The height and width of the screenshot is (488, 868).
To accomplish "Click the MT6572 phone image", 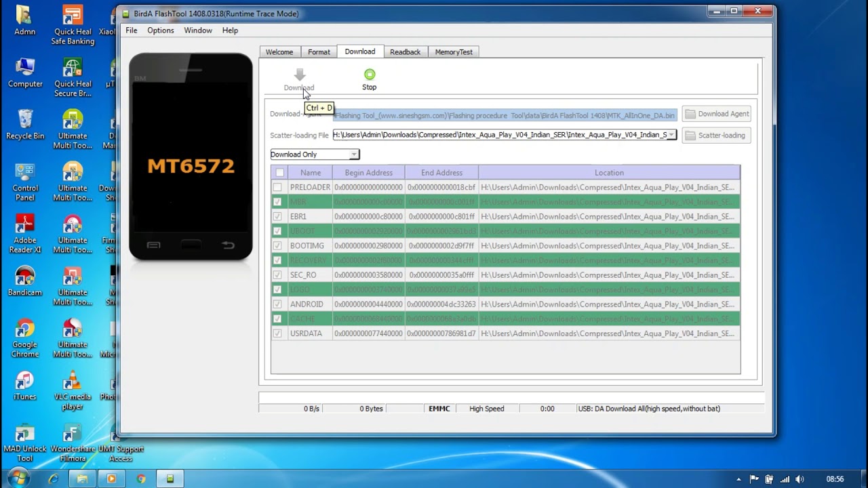I will click(191, 157).
